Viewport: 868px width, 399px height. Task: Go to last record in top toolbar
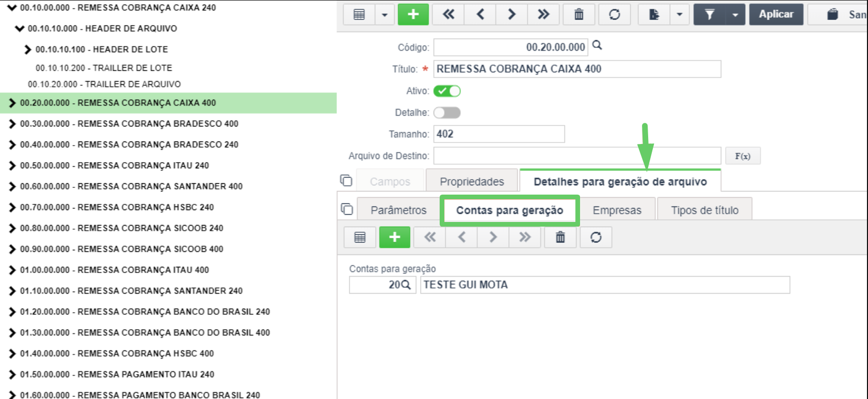[543, 14]
